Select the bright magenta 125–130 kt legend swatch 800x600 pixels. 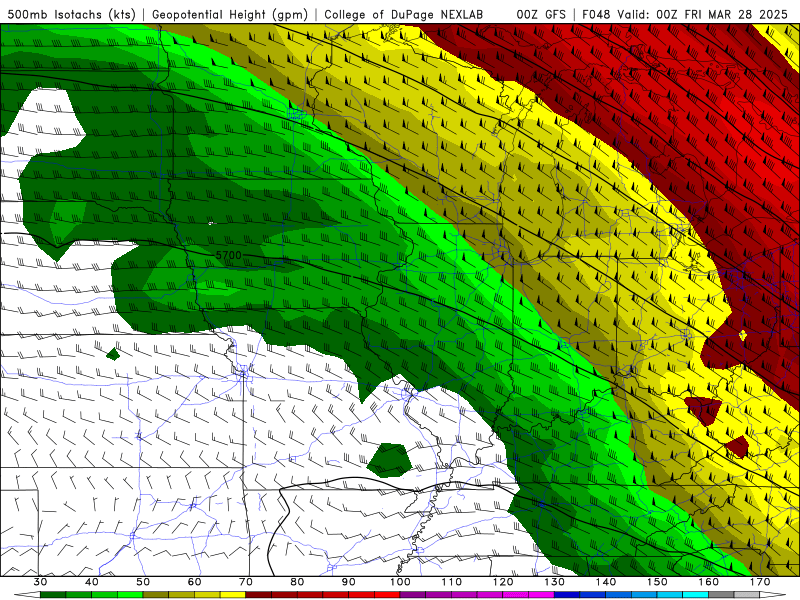point(541,595)
